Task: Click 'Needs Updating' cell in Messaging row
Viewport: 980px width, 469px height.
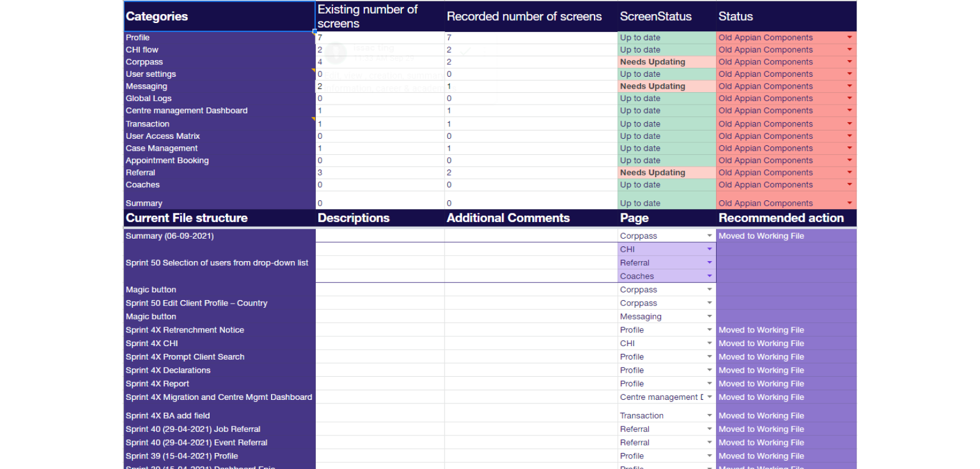Action: pyautogui.click(x=667, y=86)
